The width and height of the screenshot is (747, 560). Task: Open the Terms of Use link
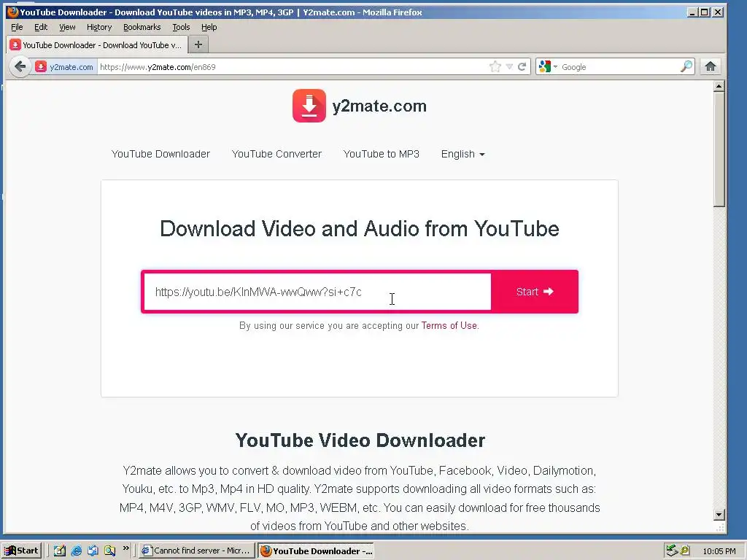(x=449, y=326)
